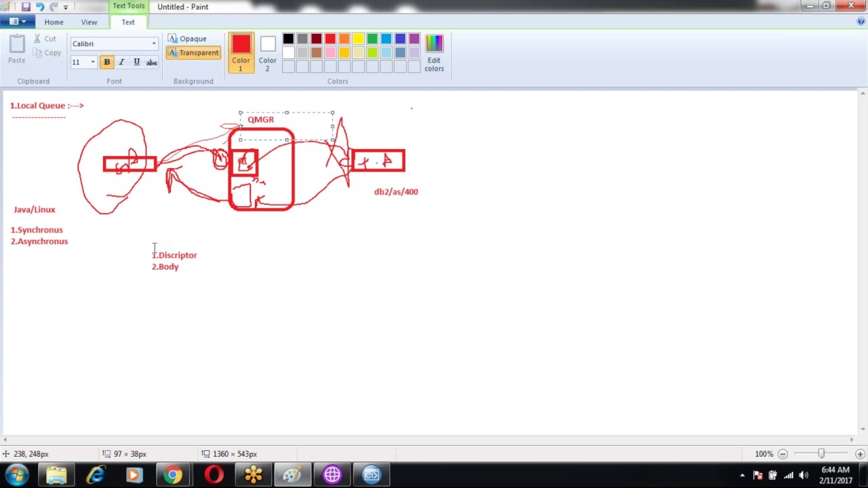Click the '1.Discriptor' text on canvas
The height and width of the screenshot is (488, 868).
pos(174,256)
